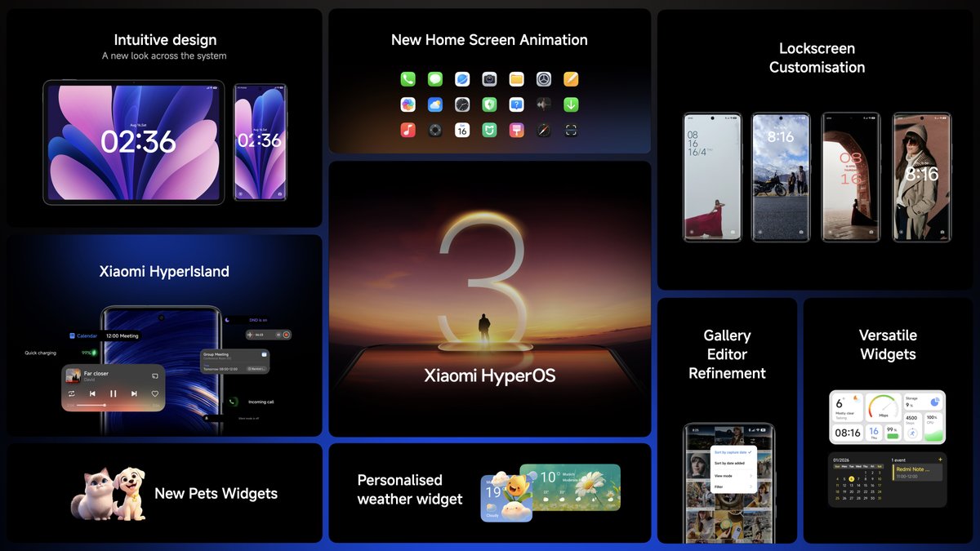Tap the cat and dog pets widget
The height and width of the screenshot is (551, 980).
(x=108, y=493)
